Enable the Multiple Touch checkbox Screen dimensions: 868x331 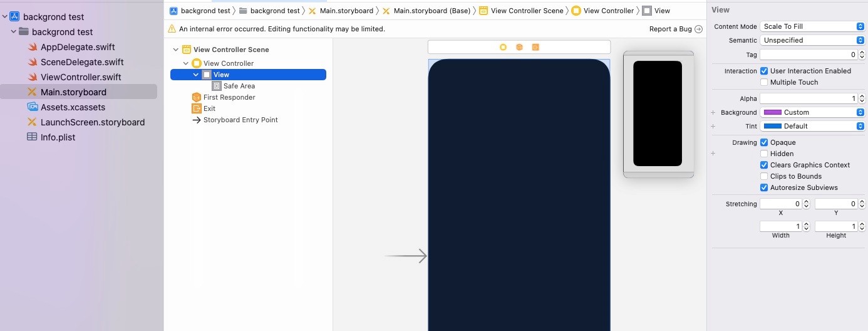point(764,82)
